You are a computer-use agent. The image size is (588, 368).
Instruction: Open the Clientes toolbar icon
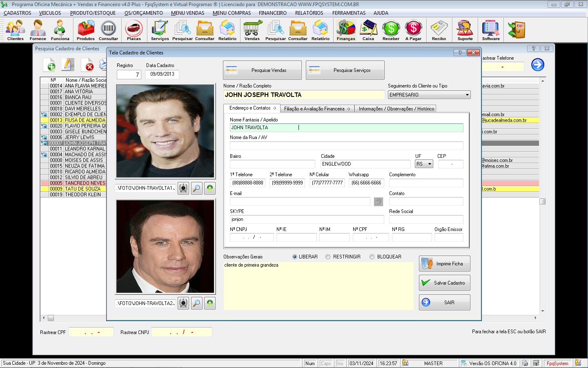tap(15, 30)
